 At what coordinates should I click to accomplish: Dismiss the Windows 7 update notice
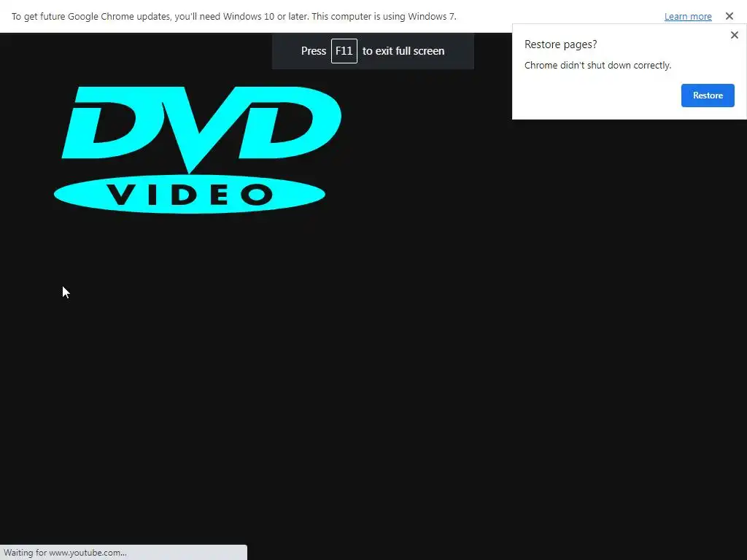[x=729, y=16]
